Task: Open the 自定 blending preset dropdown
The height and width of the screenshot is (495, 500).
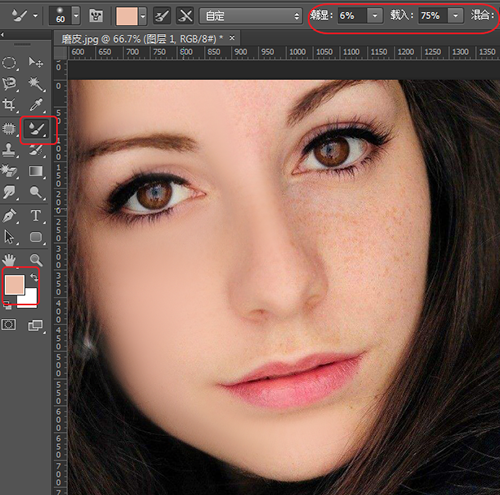Action: coord(251,16)
